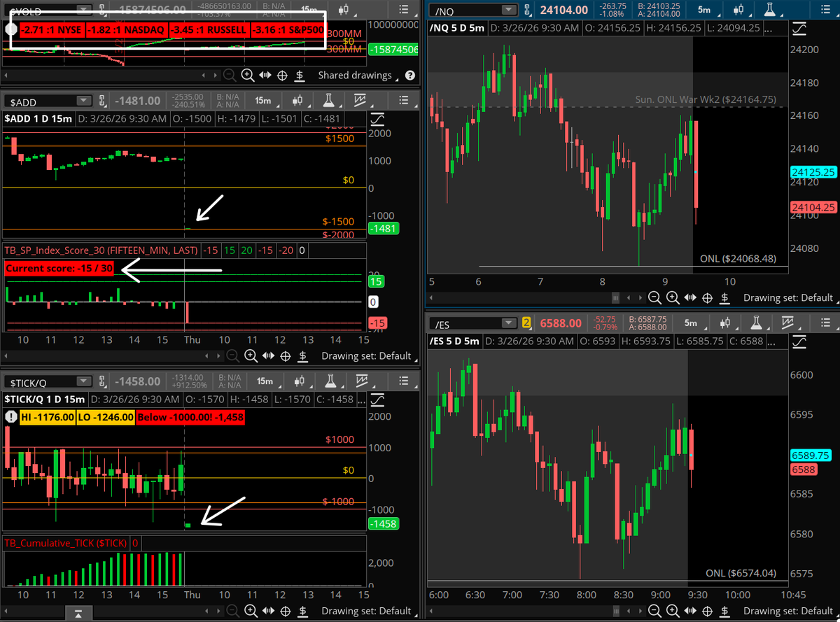Image resolution: width=840 pixels, height=622 pixels.
Task: Click the TB_SP_Index_Score_30 study label
Action: point(101,250)
